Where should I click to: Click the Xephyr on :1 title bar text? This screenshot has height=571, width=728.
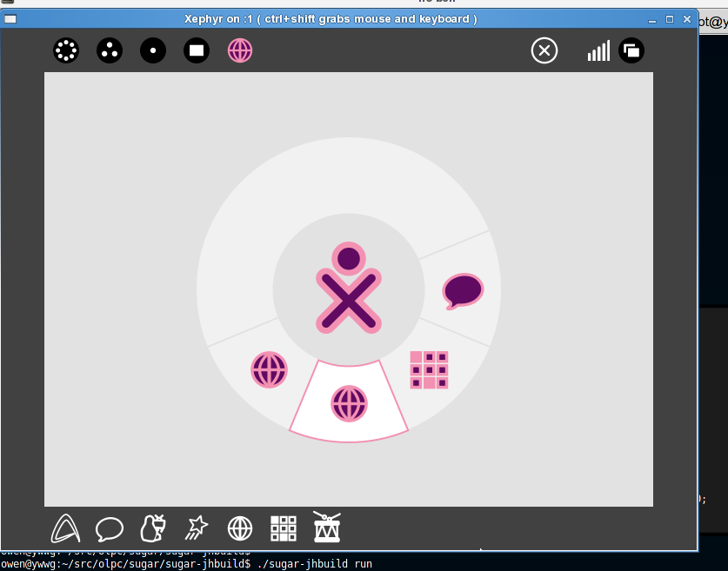331,19
